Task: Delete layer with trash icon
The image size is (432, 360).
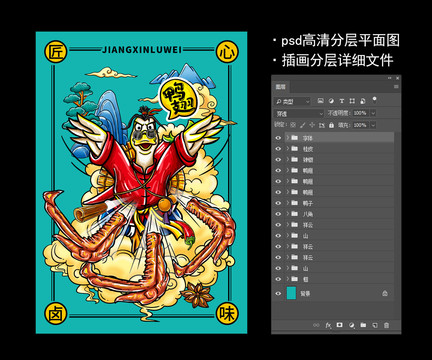Action: click(x=386, y=325)
